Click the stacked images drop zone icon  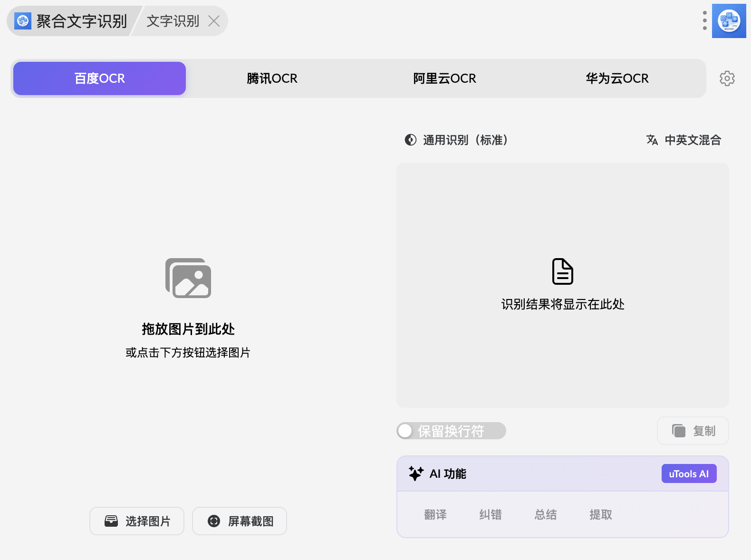pyautogui.click(x=188, y=278)
